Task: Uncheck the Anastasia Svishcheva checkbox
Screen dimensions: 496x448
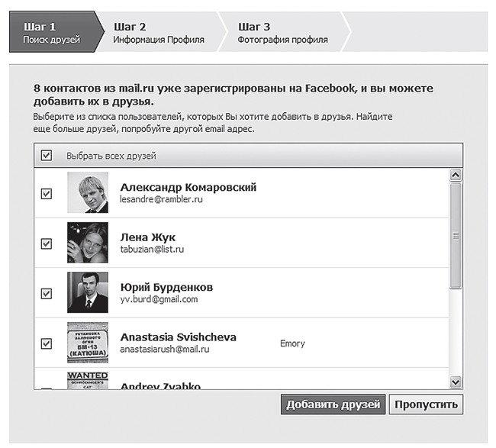Action: [x=47, y=343]
